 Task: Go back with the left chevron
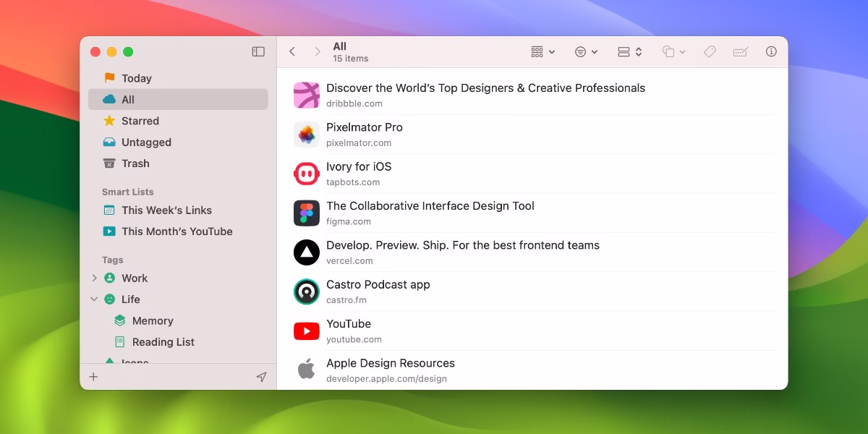[x=292, y=51]
